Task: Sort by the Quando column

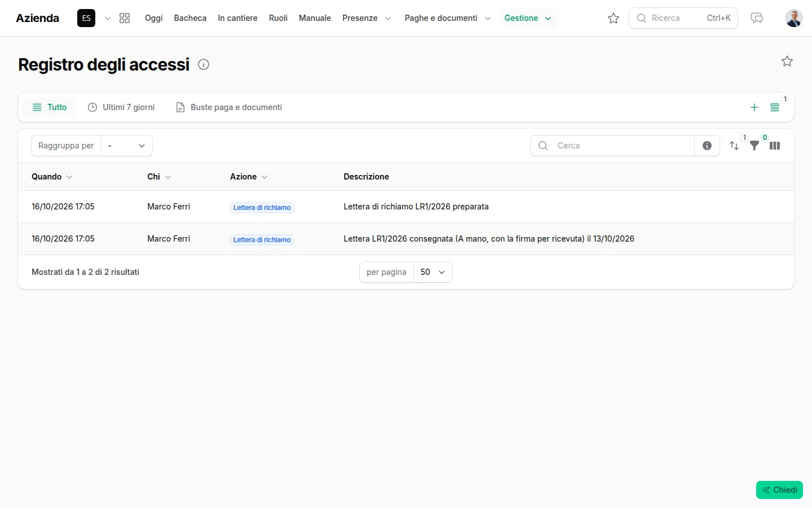Action: pyautogui.click(x=52, y=177)
